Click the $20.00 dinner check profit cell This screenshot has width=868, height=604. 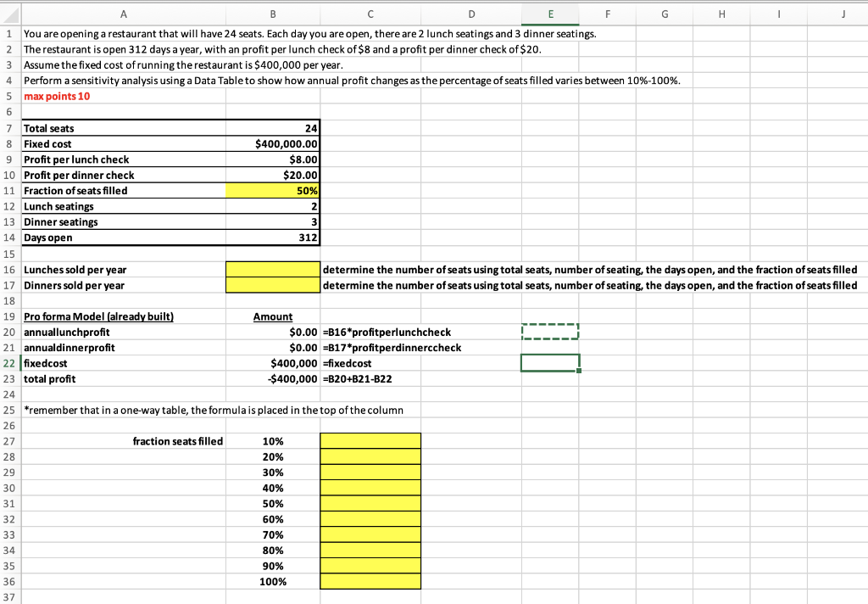coord(273,175)
